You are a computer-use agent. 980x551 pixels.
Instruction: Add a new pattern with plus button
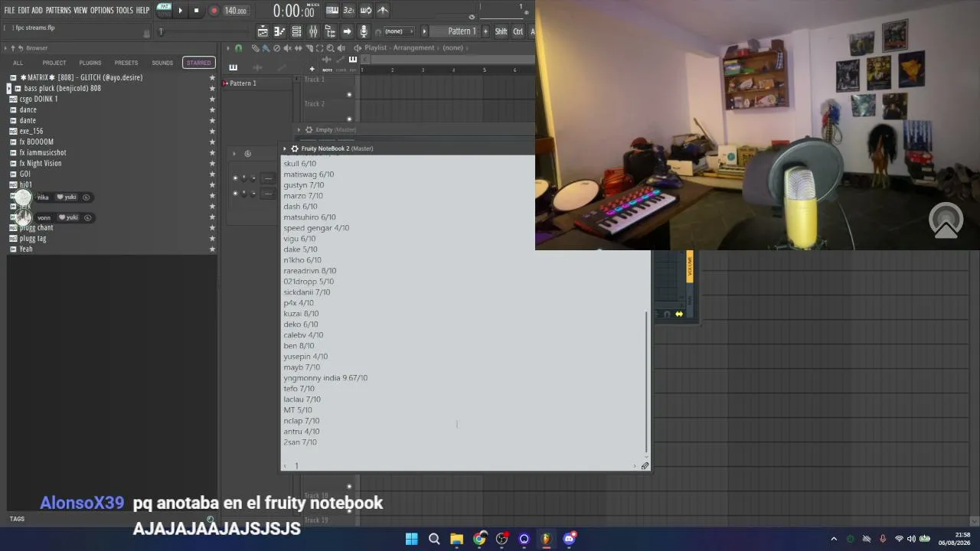point(485,31)
